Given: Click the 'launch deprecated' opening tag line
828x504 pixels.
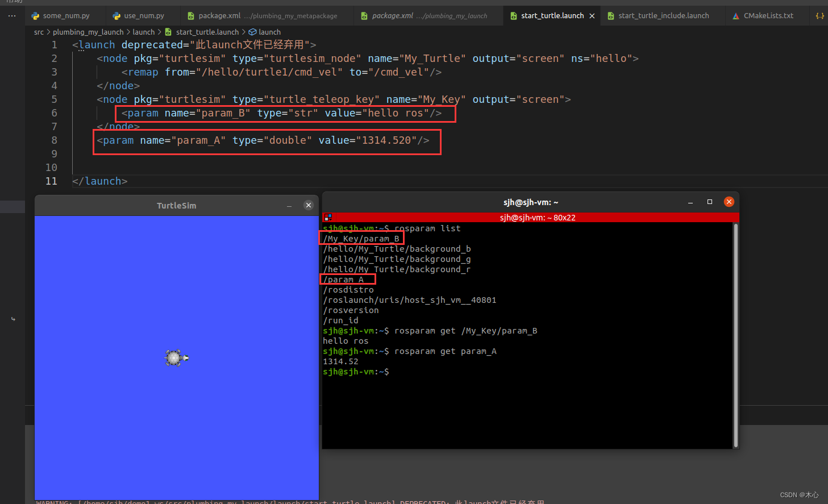Looking at the screenshot, I should pyautogui.click(x=194, y=45).
